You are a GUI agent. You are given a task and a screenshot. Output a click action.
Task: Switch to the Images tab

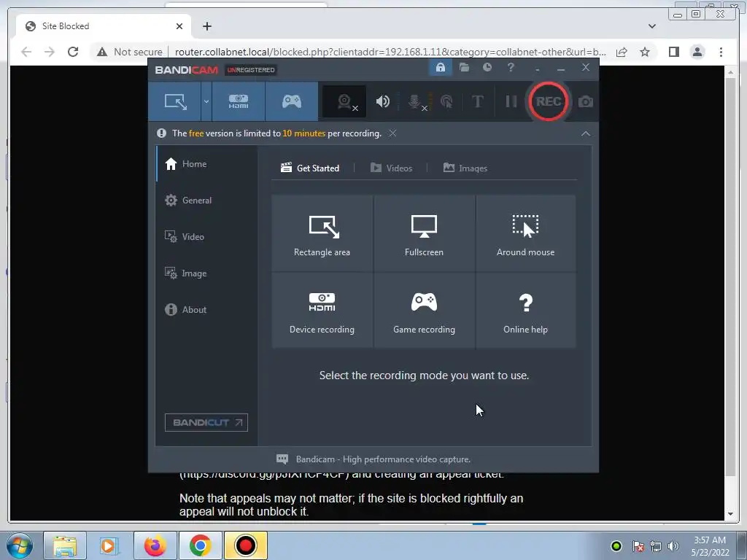tap(465, 168)
